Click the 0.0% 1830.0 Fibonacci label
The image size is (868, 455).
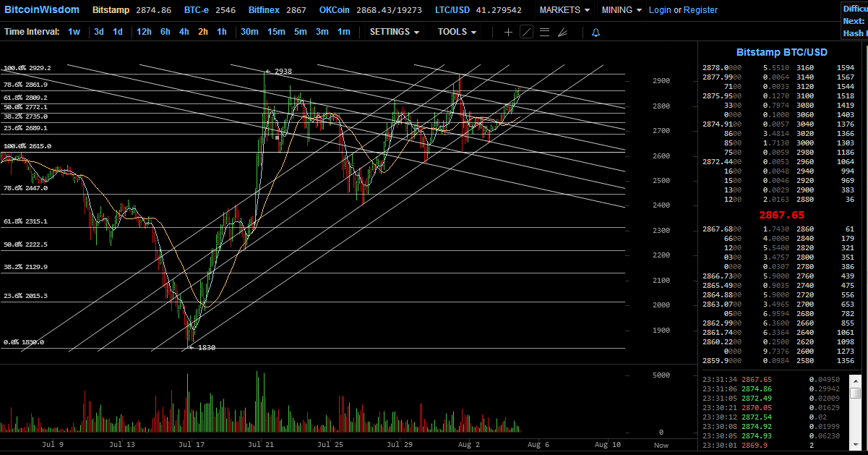click(24, 342)
